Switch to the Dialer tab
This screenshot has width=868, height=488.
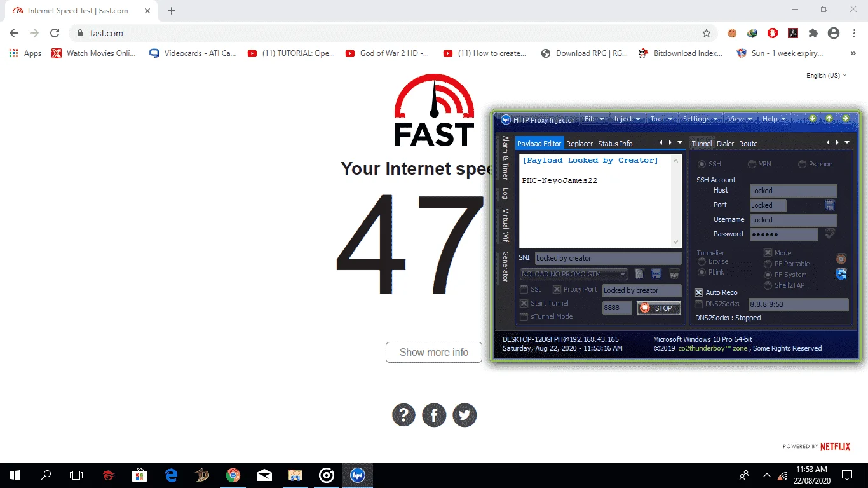[x=725, y=144]
